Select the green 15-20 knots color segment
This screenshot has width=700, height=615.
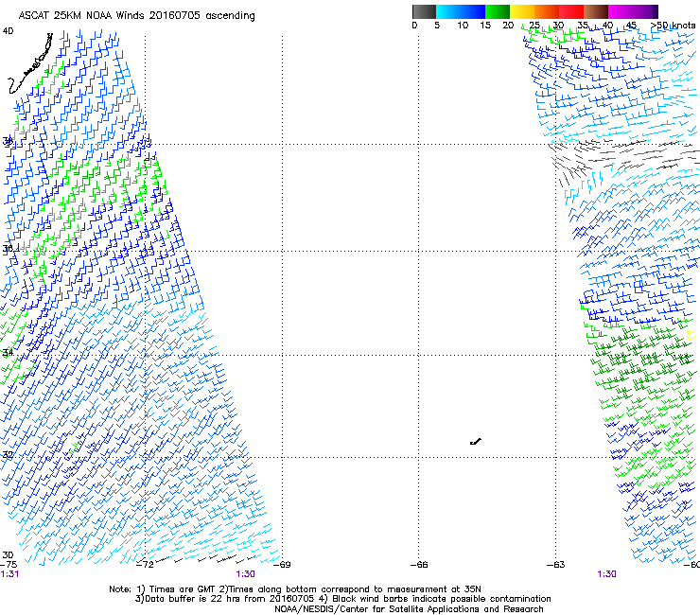(x=498, y=11)
